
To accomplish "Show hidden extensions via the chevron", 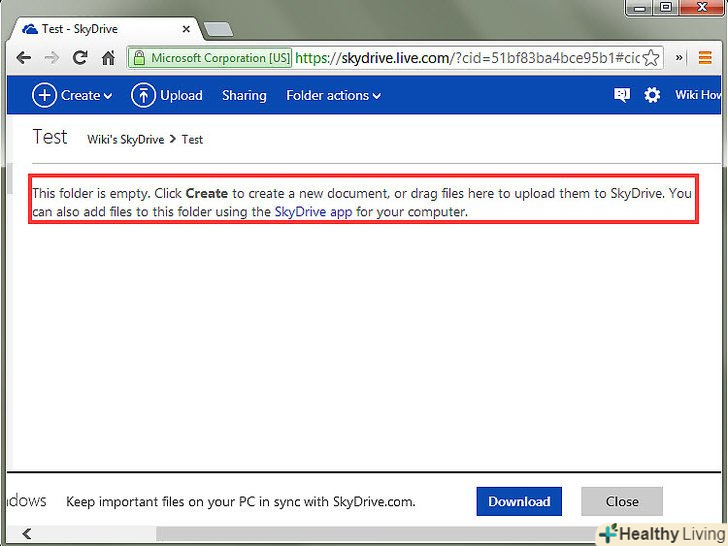I will coord(679,58).
